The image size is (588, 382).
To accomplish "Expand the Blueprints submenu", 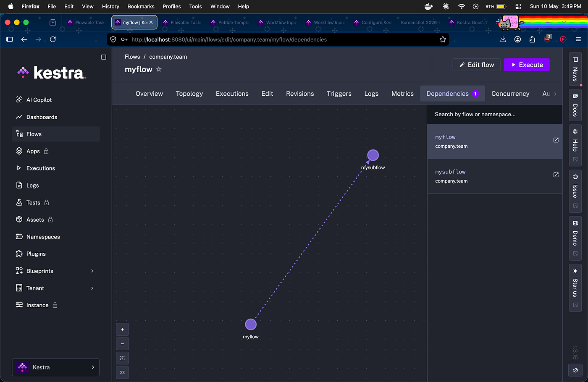I will coord(56,271).
